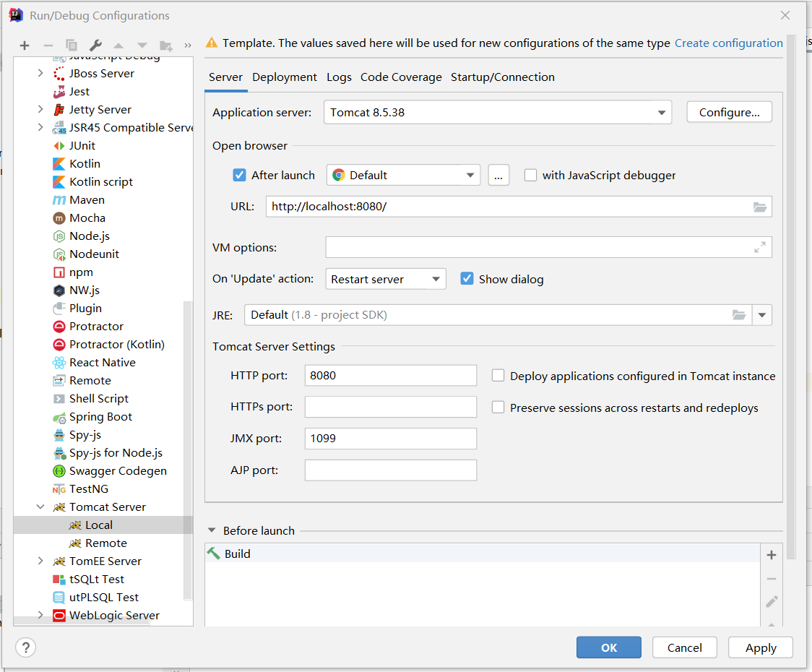Expand JBoss Server tree node

pyautogui.click(x=40, y=74)
